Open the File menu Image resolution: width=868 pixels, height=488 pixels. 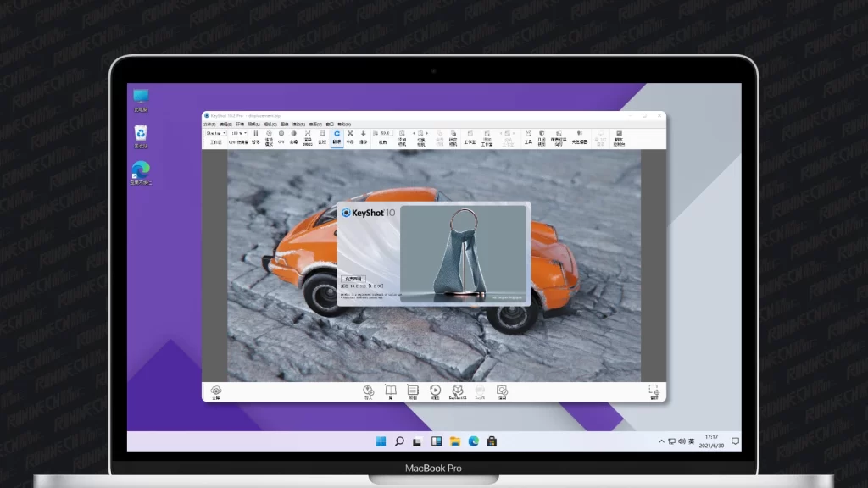pyautogui.click(x=209, y=124)
